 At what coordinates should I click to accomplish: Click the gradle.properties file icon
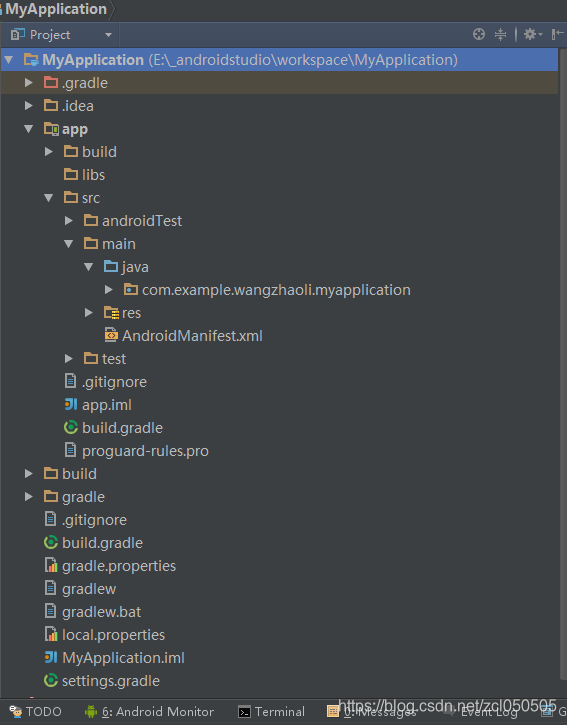point(51,565)
